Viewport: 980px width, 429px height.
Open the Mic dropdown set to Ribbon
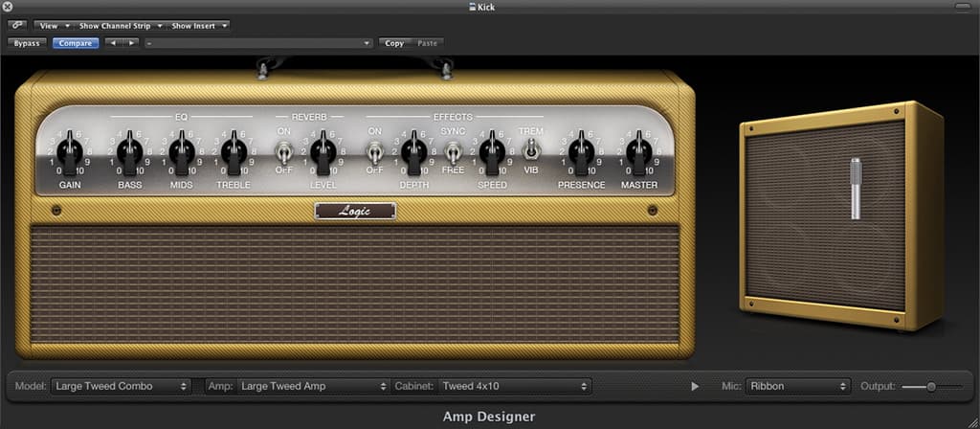click(798, 387)
